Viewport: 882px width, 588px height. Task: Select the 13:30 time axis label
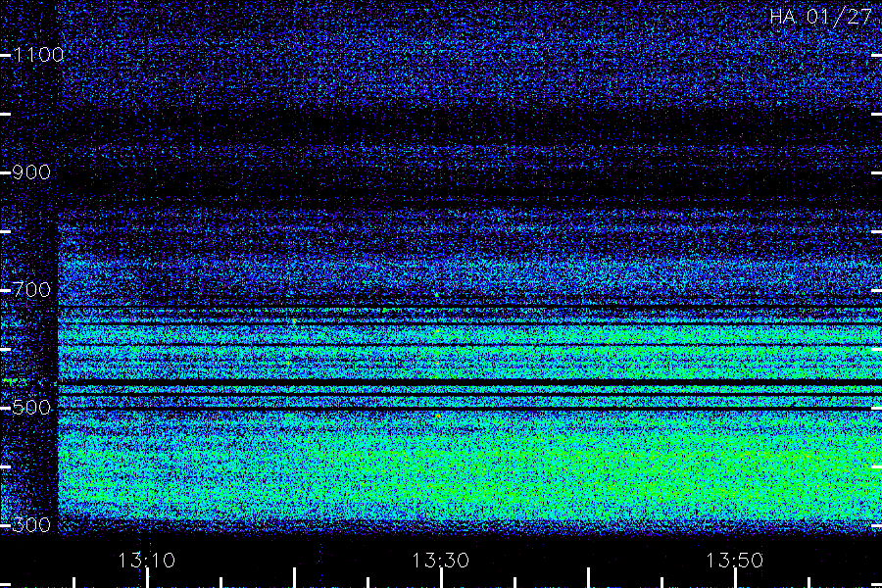click(440, 561)
